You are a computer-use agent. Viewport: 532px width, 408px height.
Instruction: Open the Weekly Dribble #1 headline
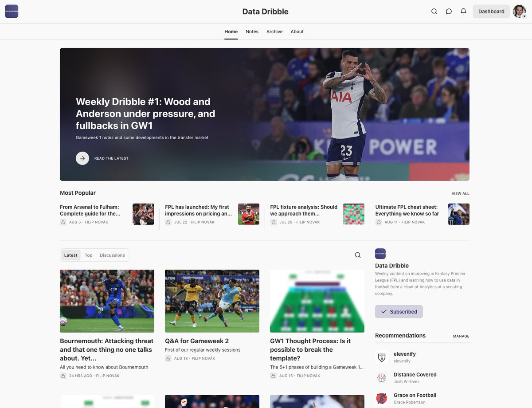[x=145, y=114]
